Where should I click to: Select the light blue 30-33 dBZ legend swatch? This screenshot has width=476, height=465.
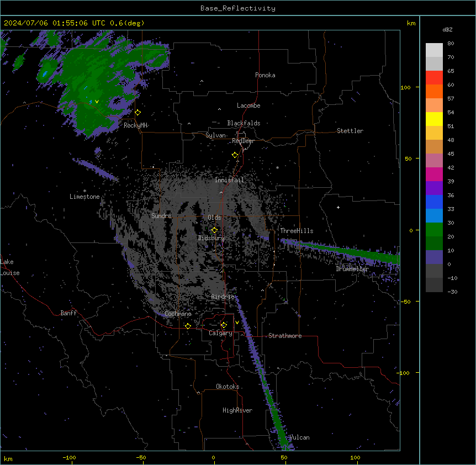coord(434,216)
